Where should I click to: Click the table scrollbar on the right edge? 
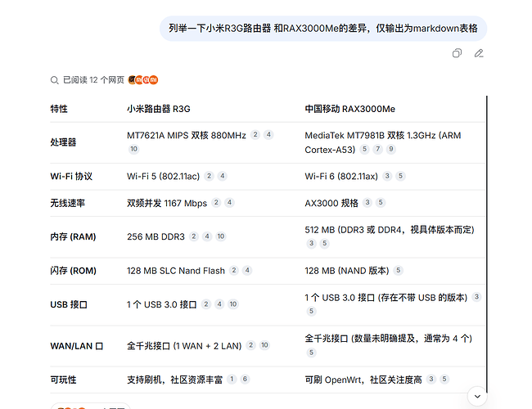tap(487, 245)
